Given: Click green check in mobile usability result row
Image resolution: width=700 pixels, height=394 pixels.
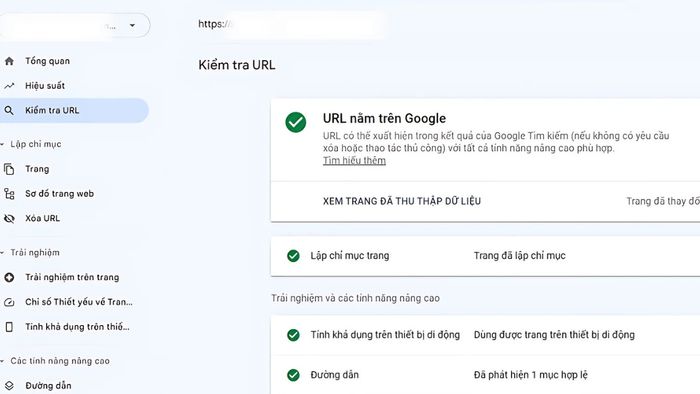Looking at the screenshot, I should (293, 335).
